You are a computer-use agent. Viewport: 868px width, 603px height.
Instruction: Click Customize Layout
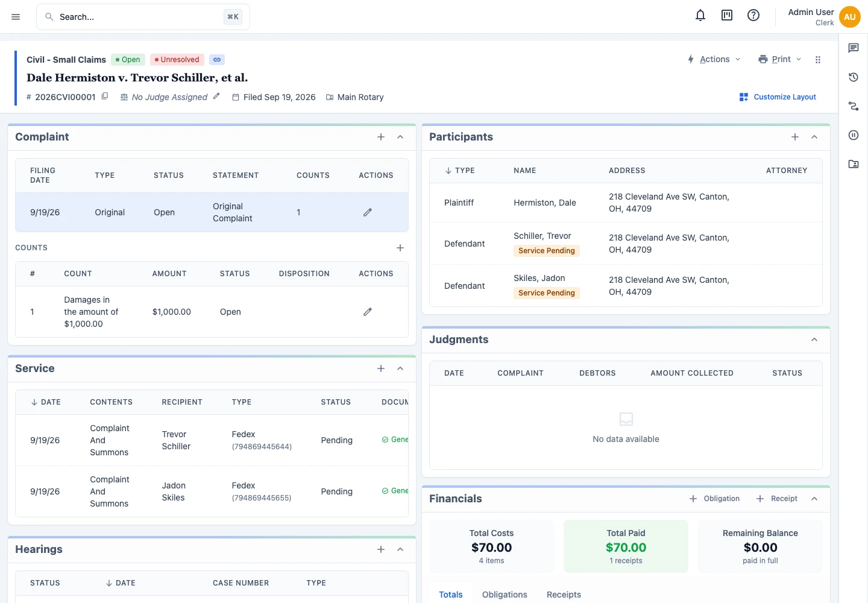(x=778, y=97)
